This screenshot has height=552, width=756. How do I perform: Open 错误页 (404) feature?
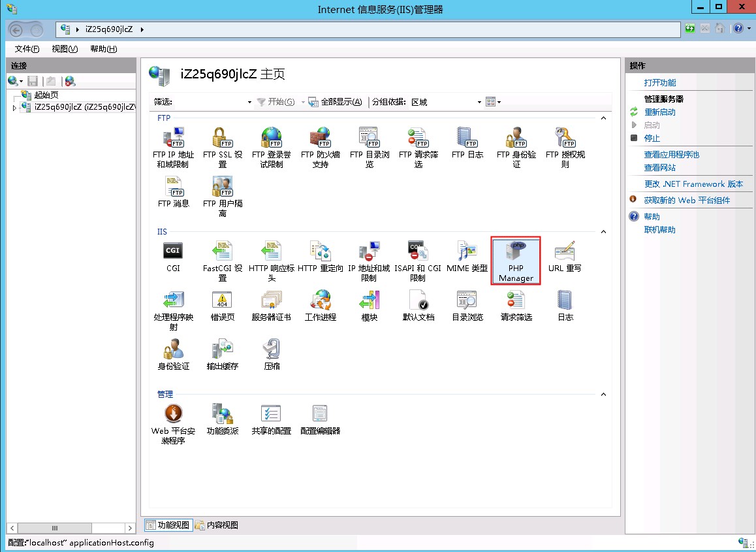[x=222, y=306]
